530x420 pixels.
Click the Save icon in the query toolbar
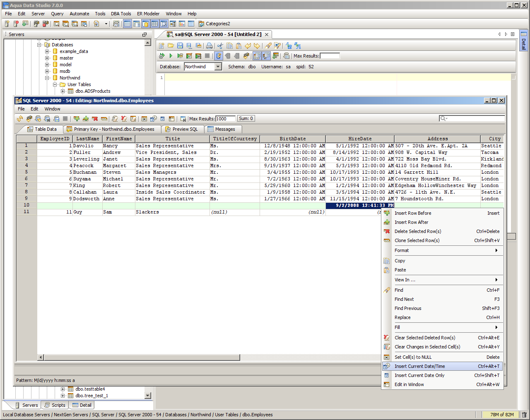pyautogui.click(x=180, y=46)
